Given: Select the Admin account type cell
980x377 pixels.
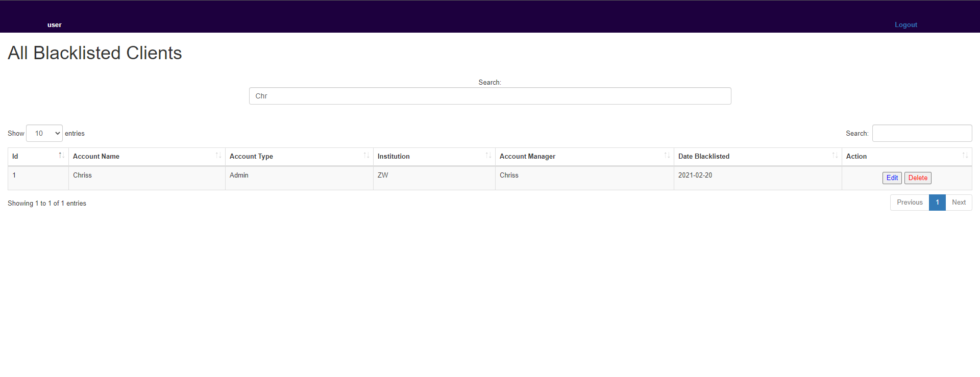Looking at the screenshot, I should 299,178.
